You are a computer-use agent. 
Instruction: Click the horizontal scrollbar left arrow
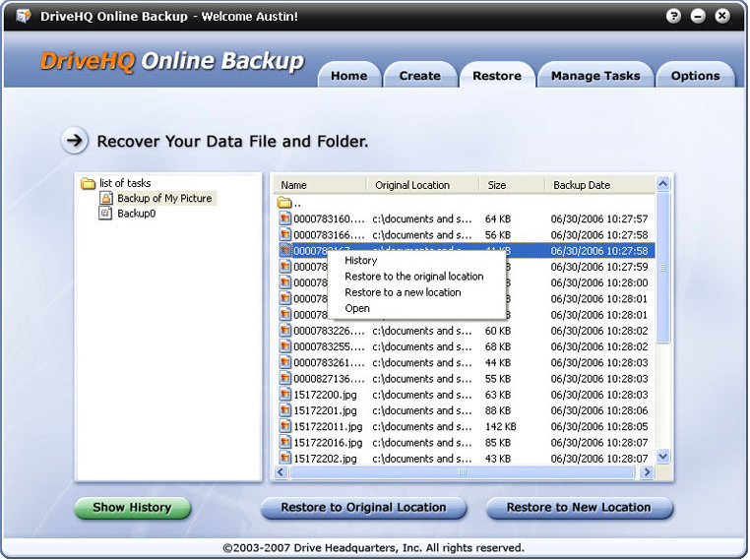click(281, 472)
